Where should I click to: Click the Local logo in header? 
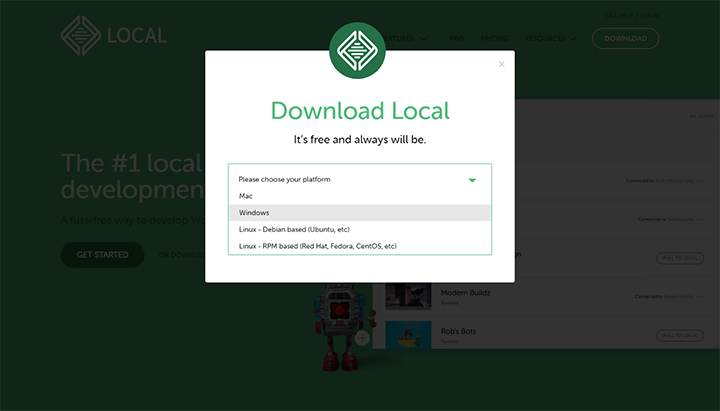(x=112, y=36)
